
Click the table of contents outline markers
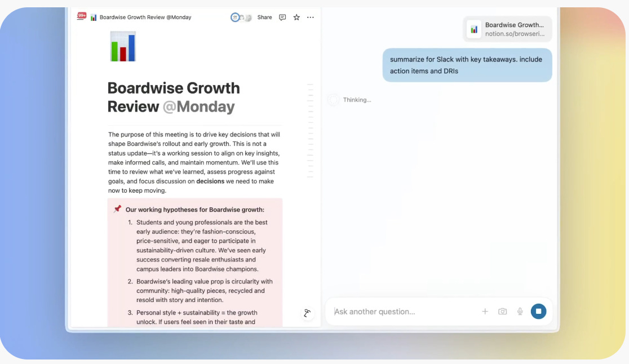(310, 130)
